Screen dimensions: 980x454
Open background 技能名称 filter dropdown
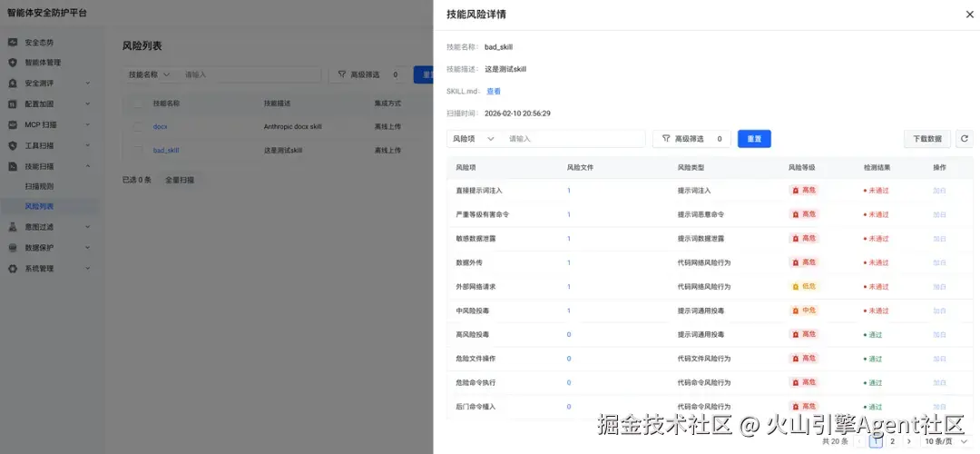coord(150,74)
